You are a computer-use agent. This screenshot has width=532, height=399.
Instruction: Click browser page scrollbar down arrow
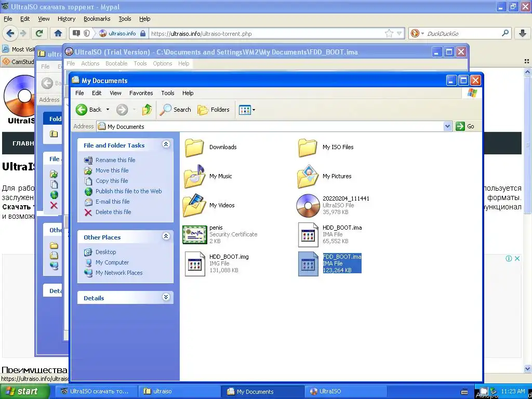coord(527,369)
